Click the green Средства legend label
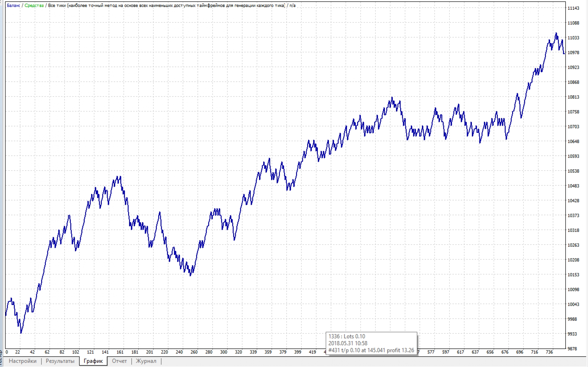The width and height of the screenshot is (588, 367). (34, 6)
